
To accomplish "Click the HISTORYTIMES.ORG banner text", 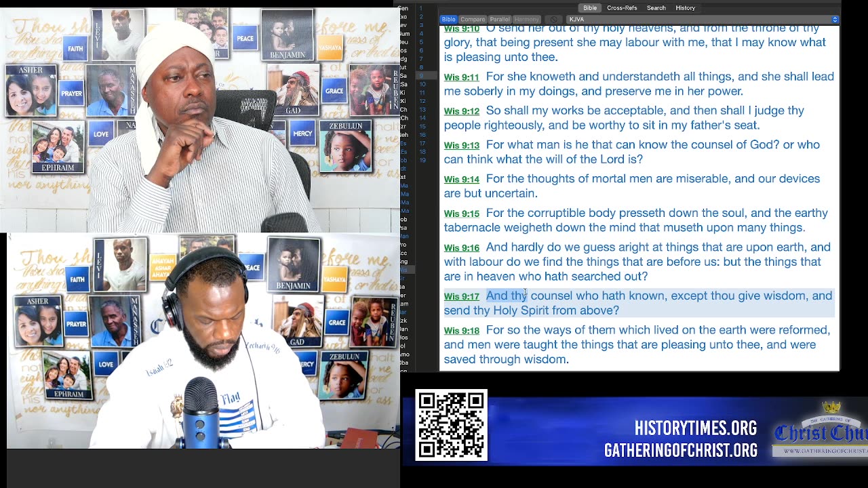I will point(695,428).
